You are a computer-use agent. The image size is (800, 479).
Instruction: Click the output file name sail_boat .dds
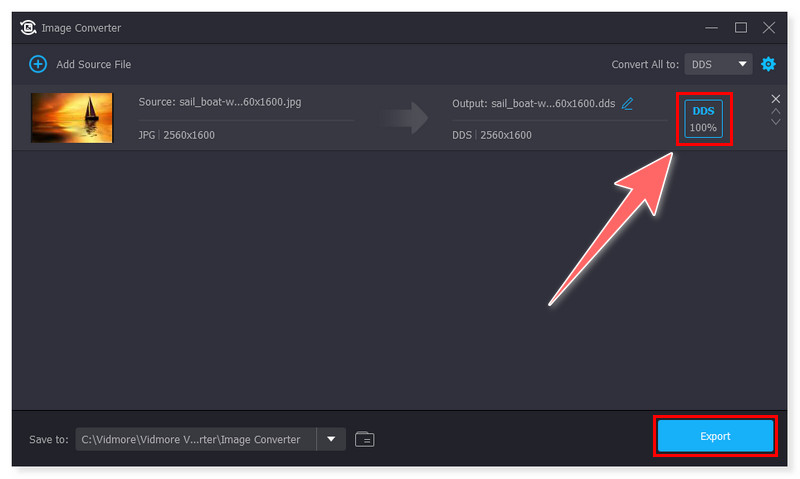pyautogui.click(x=533, y=103)
